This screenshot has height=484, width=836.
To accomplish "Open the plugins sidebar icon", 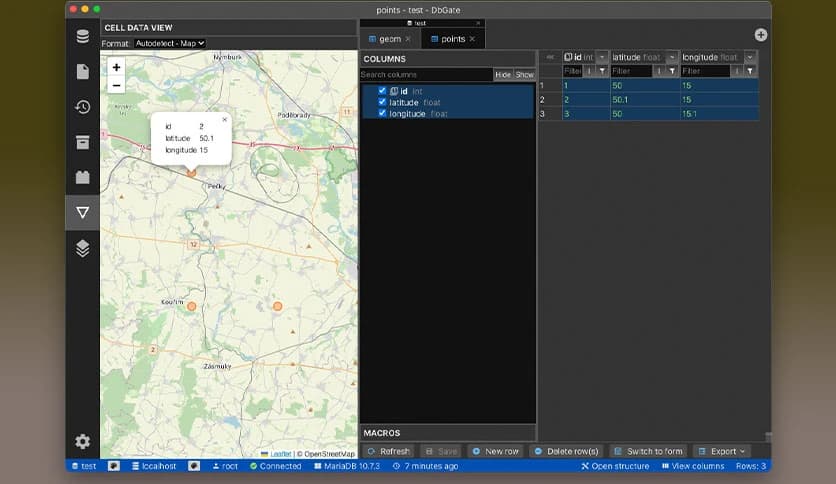I will pyautogui.click(x=82, y=177).
